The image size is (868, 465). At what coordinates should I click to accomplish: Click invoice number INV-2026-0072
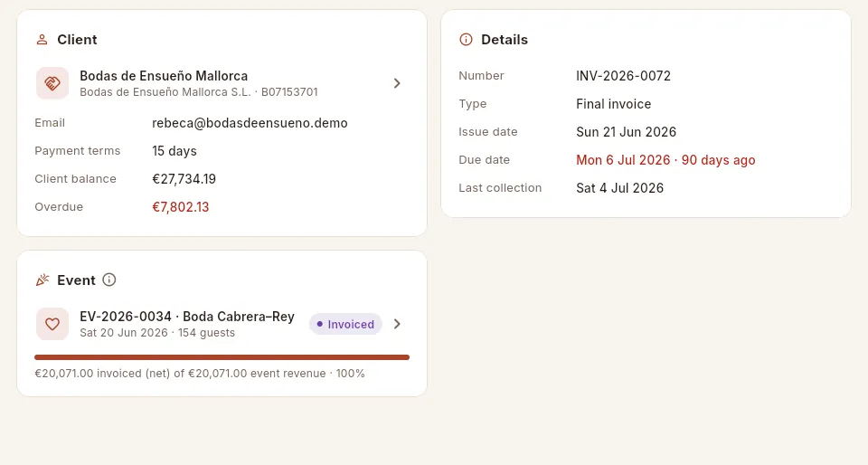(623, 76)
